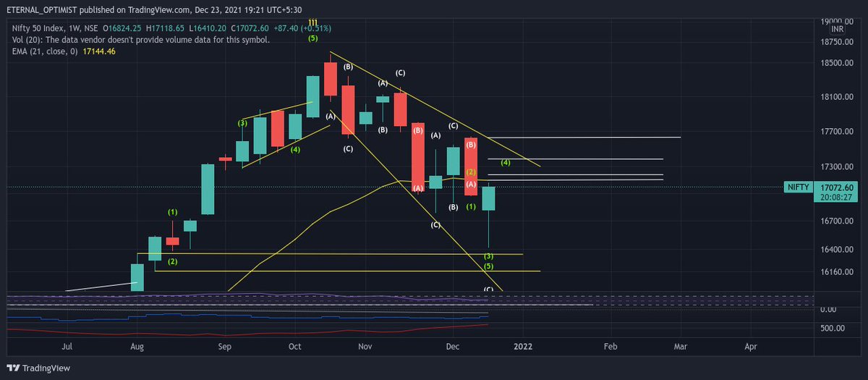Click the NIFTY symbol tag on the price axis

pos(798,187)
